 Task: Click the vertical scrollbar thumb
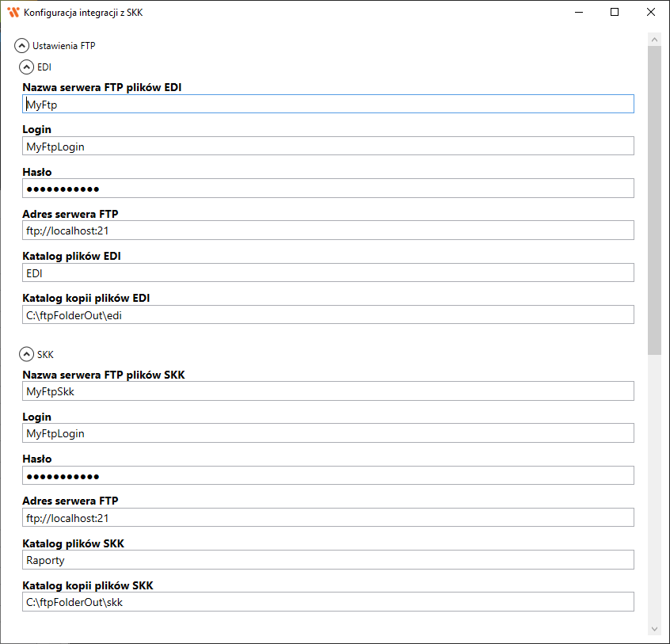(654, 198)
